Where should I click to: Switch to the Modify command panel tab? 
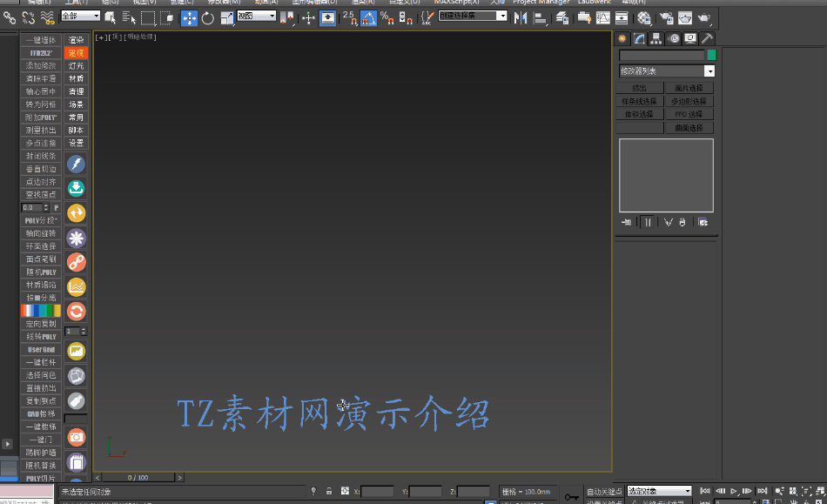[639, 38]
